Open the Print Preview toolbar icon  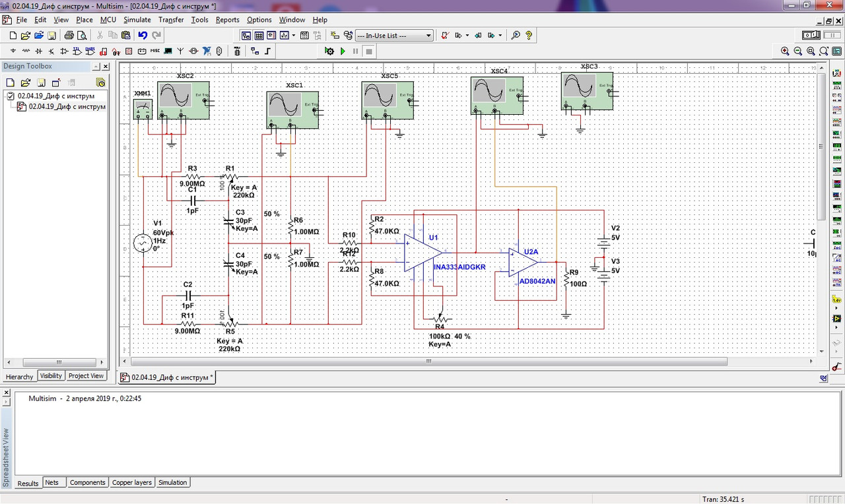tap(82, 36)
